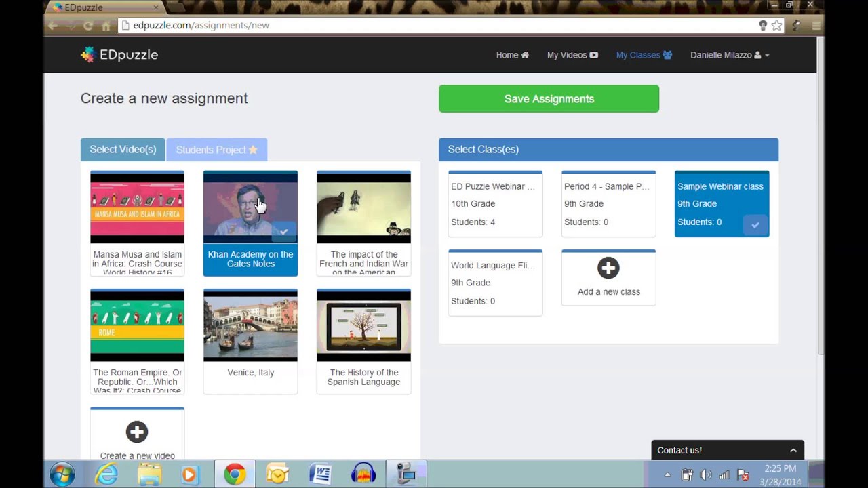Click Students: 4 on ED Puzzle Webinar
The height and width of the screenshot is (488, 868).
(x=473, y=222)
